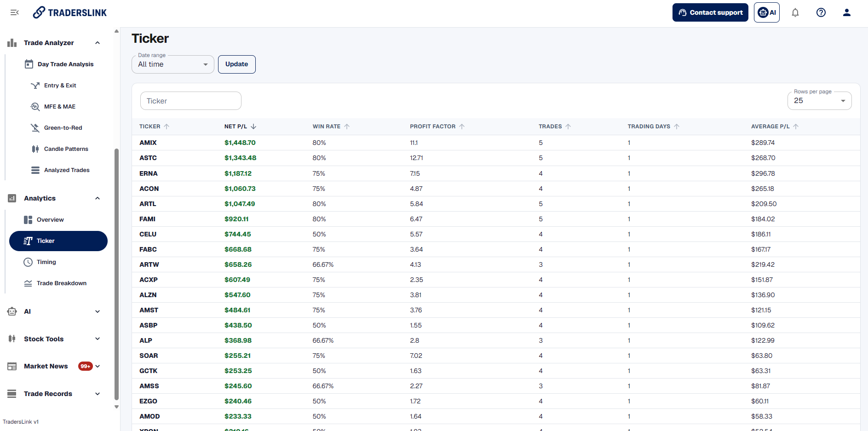Select the Ticker menu item in sidebar

(x=58, y=241)
